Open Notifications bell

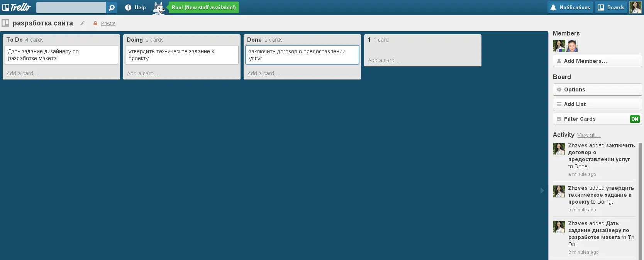(570, 7)
